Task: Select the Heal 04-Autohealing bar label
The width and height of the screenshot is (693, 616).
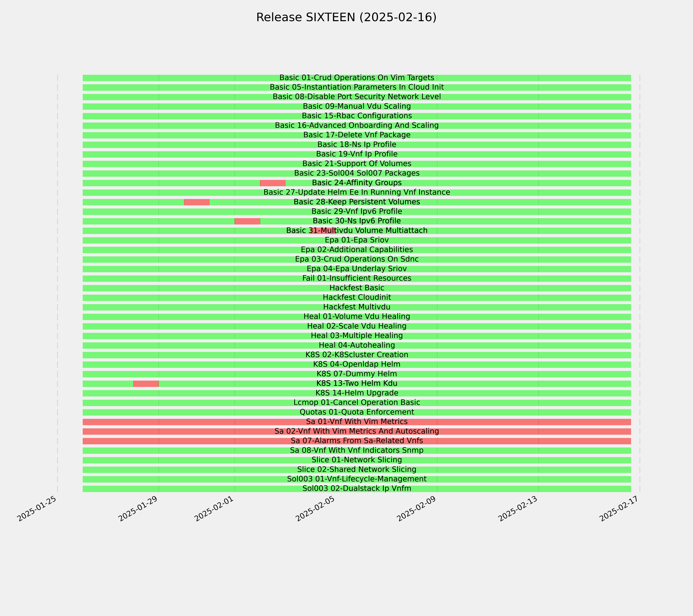Action: point(357,345)
